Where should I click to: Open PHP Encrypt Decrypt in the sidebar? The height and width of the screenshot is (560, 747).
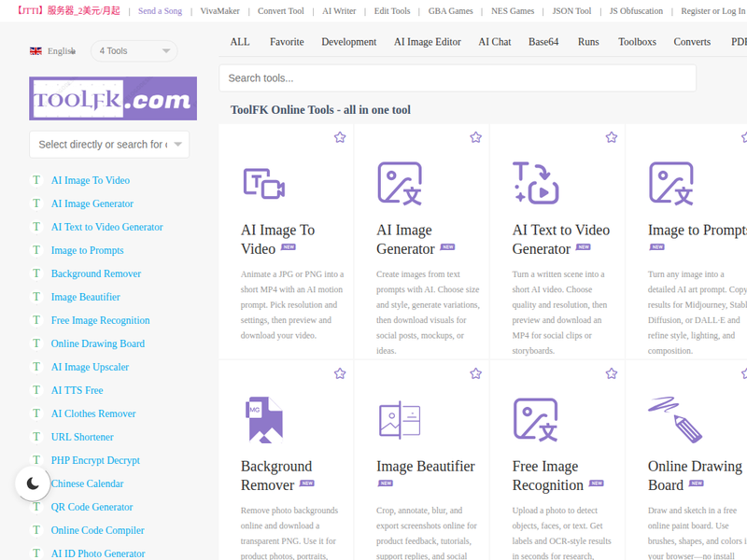tap(95, 460)
